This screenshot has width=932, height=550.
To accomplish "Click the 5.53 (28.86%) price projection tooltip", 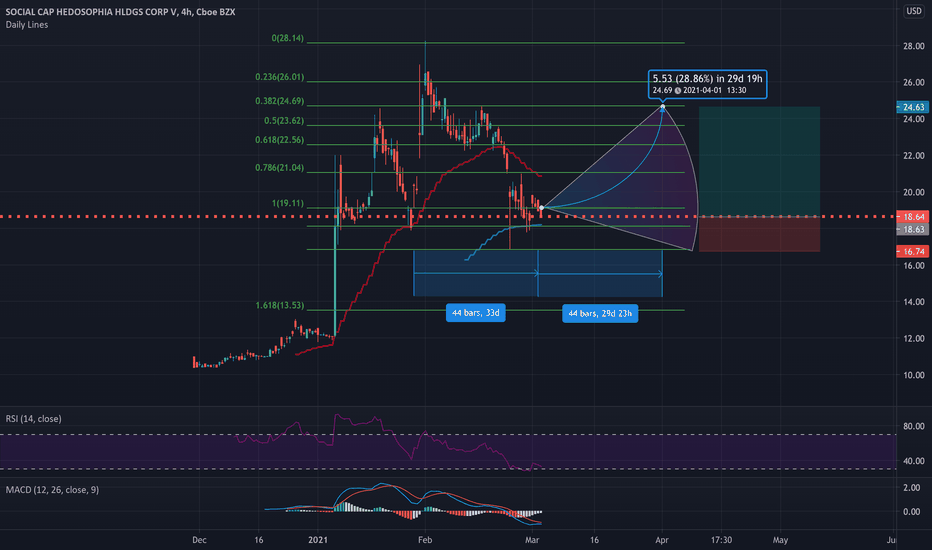I will click(707, 84).
